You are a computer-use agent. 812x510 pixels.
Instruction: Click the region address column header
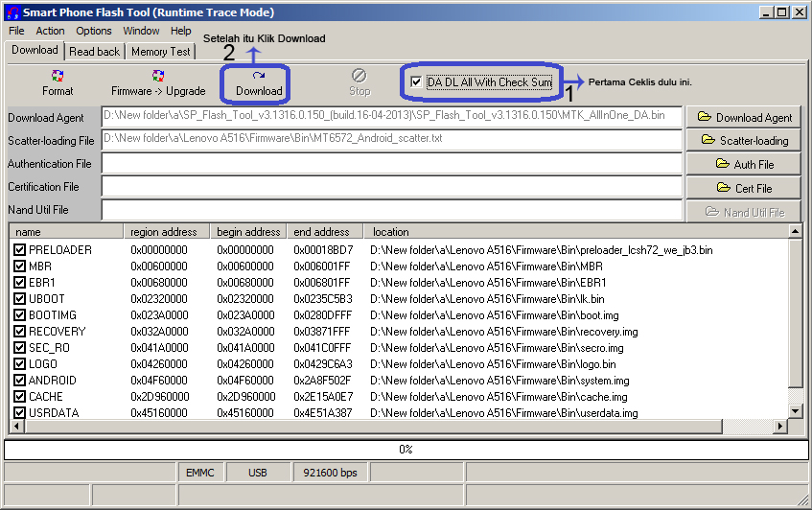pyautogui.click(x=166, y=231)
